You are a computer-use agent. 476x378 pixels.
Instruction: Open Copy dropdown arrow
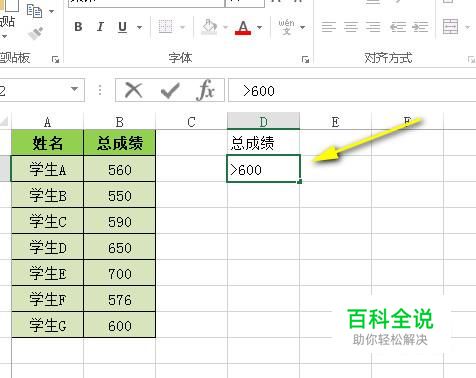coord(51,11)
